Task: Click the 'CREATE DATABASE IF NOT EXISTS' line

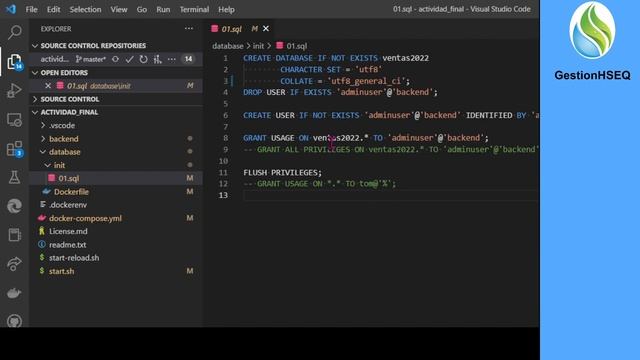Action: tap(336, 58)
